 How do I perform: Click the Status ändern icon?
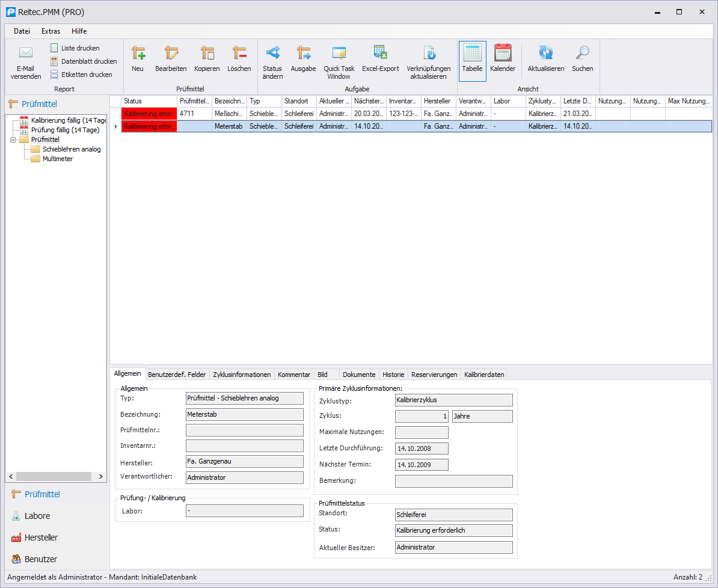pos(272,54)
